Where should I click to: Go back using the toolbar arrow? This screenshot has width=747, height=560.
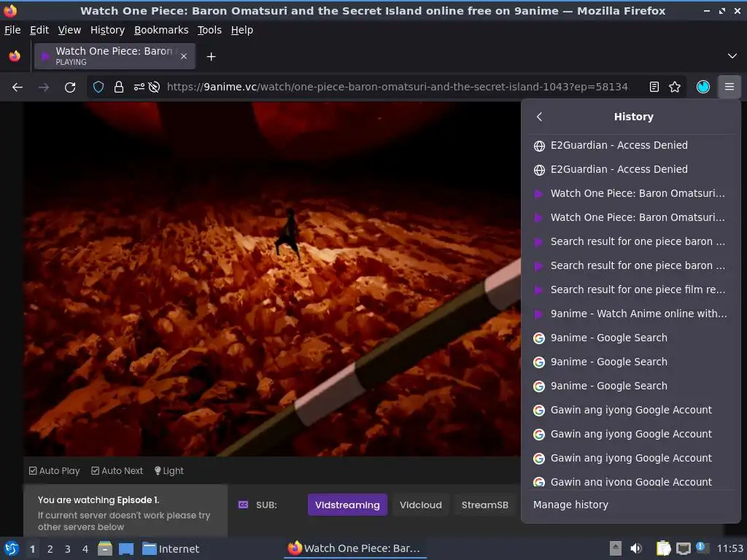(x=18, y=87)
